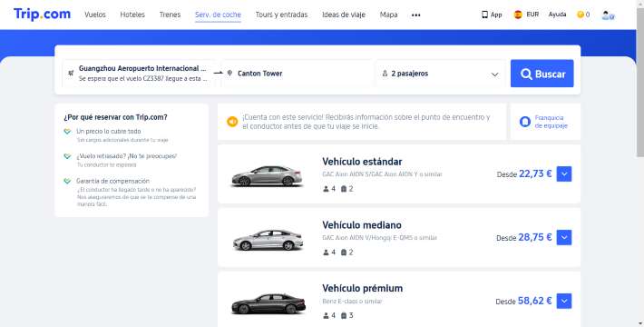Click the route arrow between locations

pyautogui.click(x=218, y=73)
